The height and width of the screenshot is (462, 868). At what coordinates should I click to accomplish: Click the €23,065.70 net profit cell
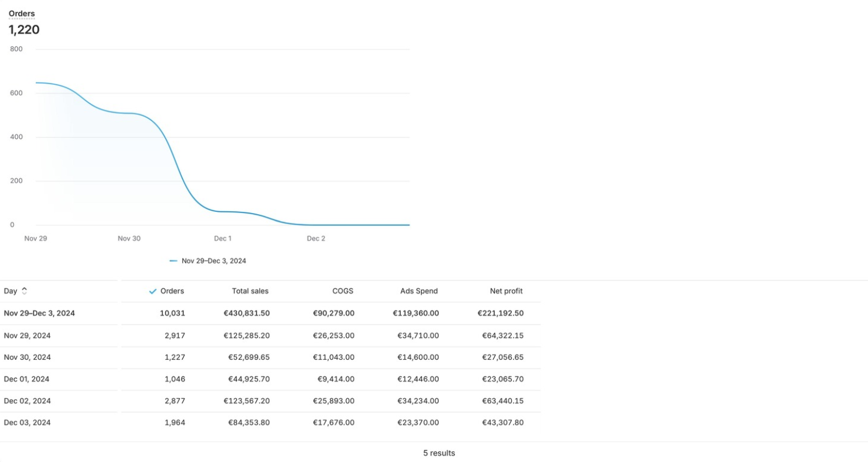pyautogui.click(x=503, y=380)
